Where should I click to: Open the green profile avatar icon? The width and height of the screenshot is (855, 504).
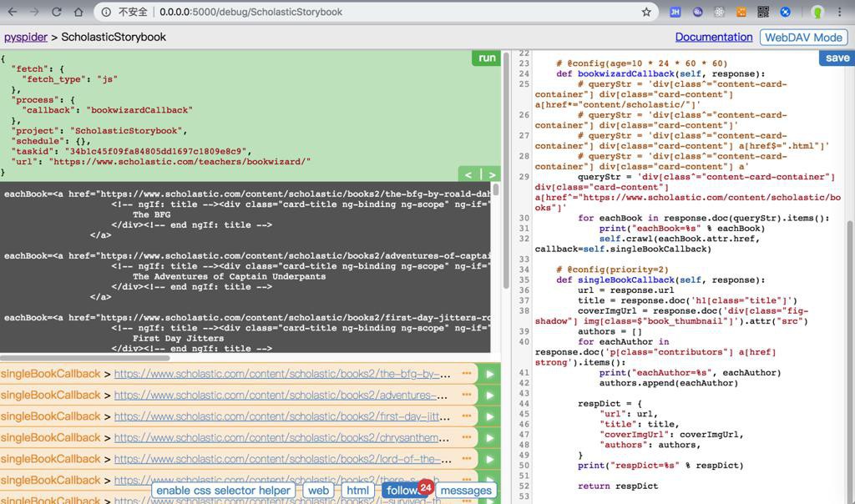tap(817, 12)
